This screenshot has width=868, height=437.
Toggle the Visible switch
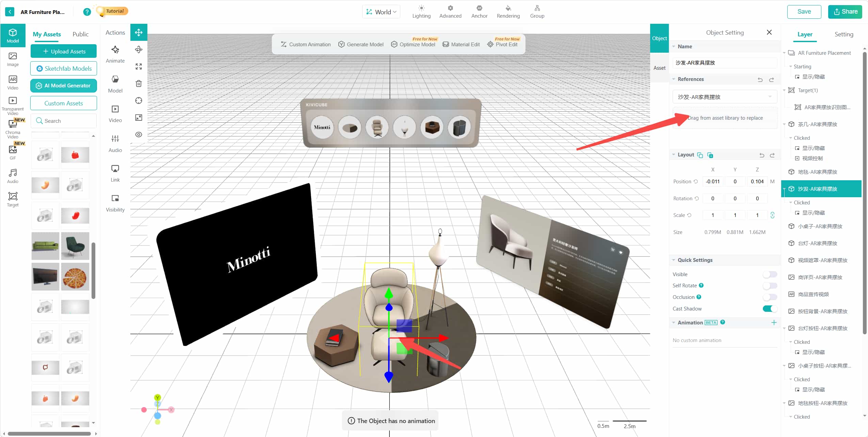(770, 274)
